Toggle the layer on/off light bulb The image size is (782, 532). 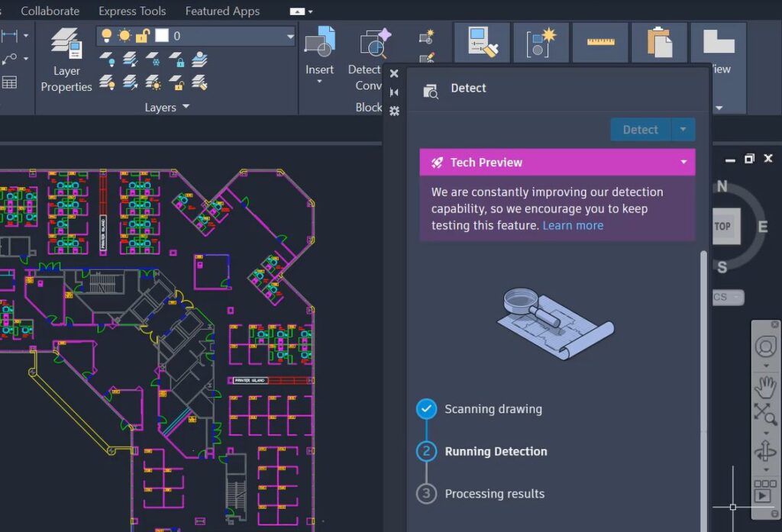[x=107, y=35]
